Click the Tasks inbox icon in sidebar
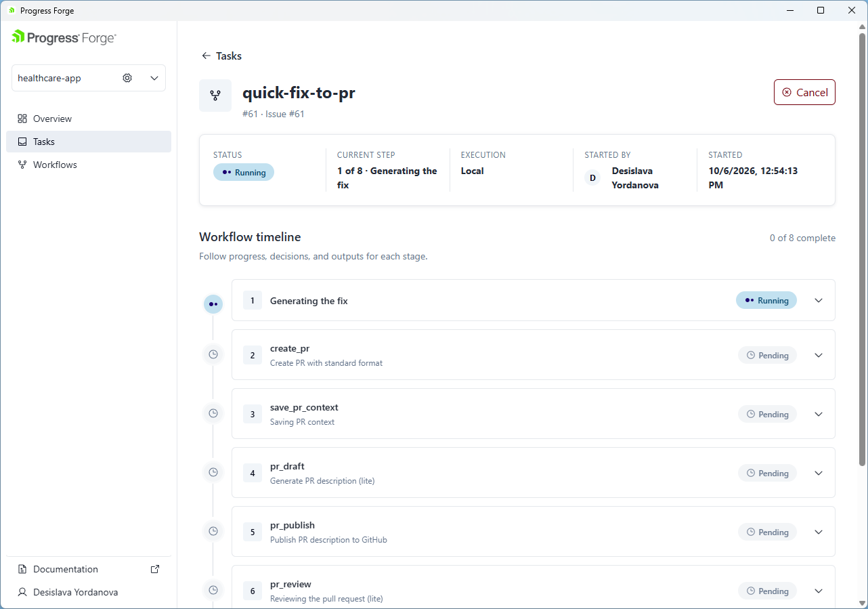Viewport: 868px width, 609px height. point(22,142)
